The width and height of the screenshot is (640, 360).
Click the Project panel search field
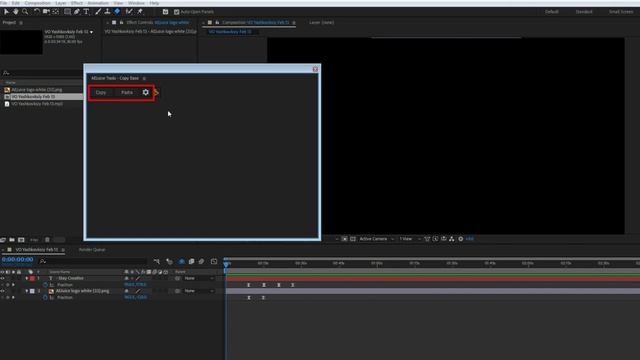43,73
